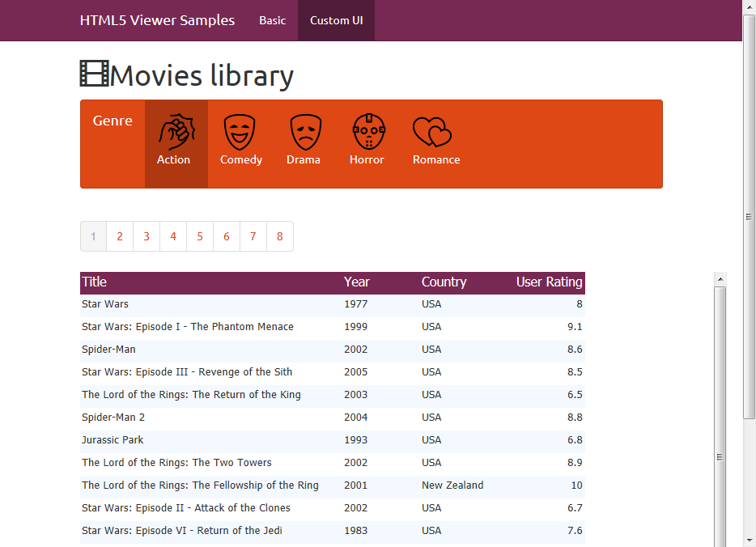Image resolution: width=756 pixels, height=547 pixels.
Task: Open the Custom UI tab
Action: pyautogui.click(x=336, y=20)
